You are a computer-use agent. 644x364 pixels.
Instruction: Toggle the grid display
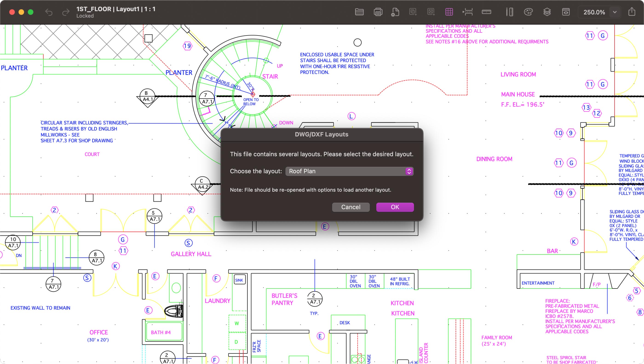pyautogui.click(x=449, y=12)
